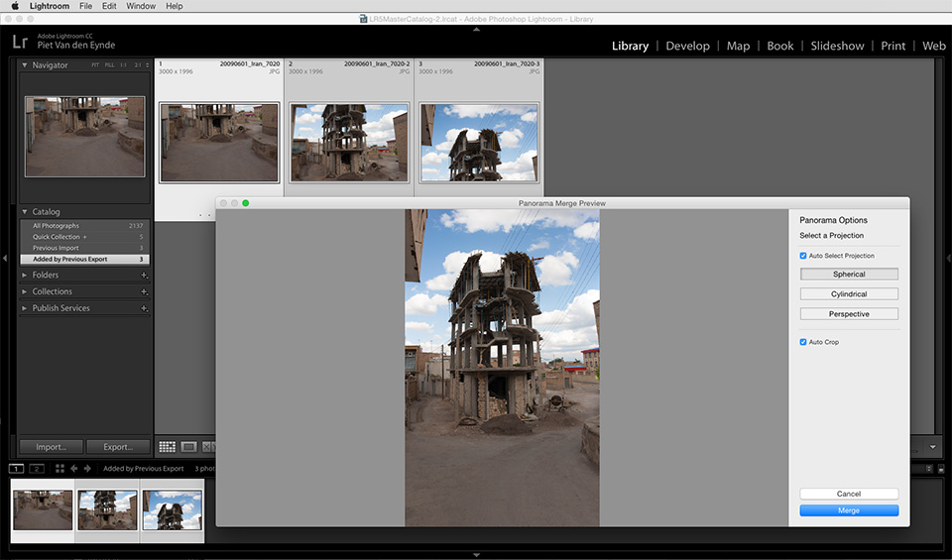Open the Lightroom menu

click(x=50, y=6)
